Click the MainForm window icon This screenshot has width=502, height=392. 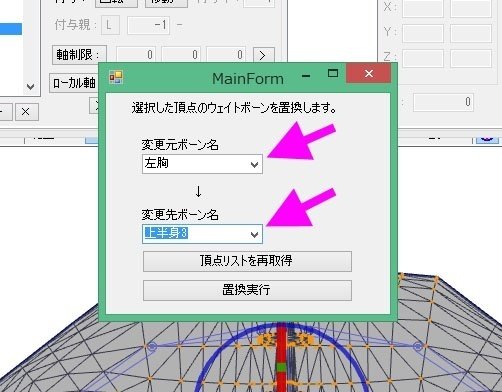click(116, 77)
